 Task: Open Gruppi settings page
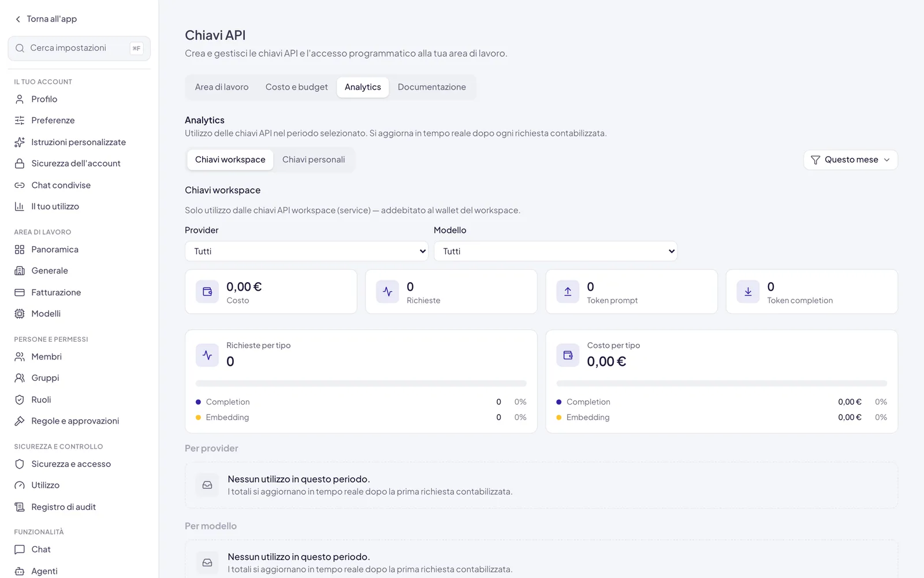point(79,378)
